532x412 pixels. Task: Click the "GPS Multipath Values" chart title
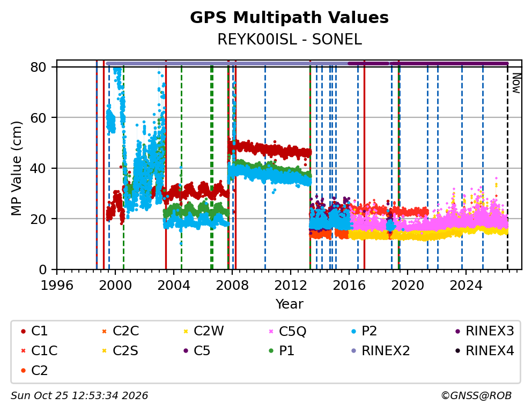pyautogui.click(x=290, y=18)
